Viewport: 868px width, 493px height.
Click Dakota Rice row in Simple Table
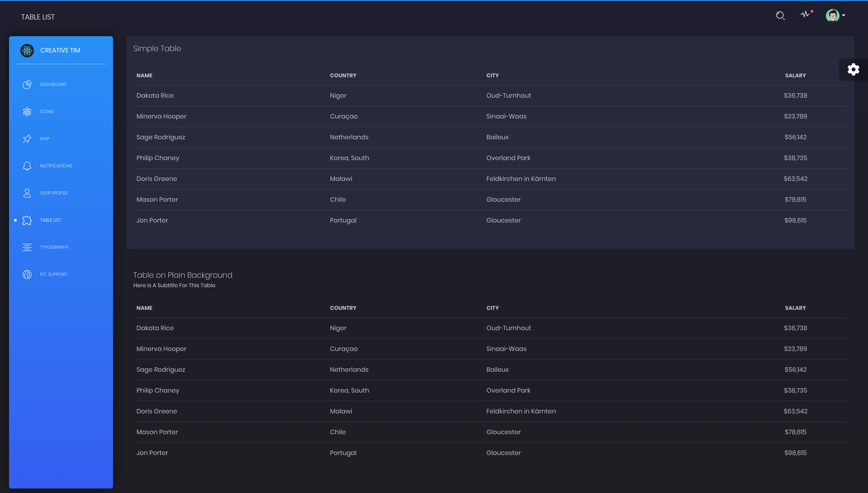coord(155,95)
